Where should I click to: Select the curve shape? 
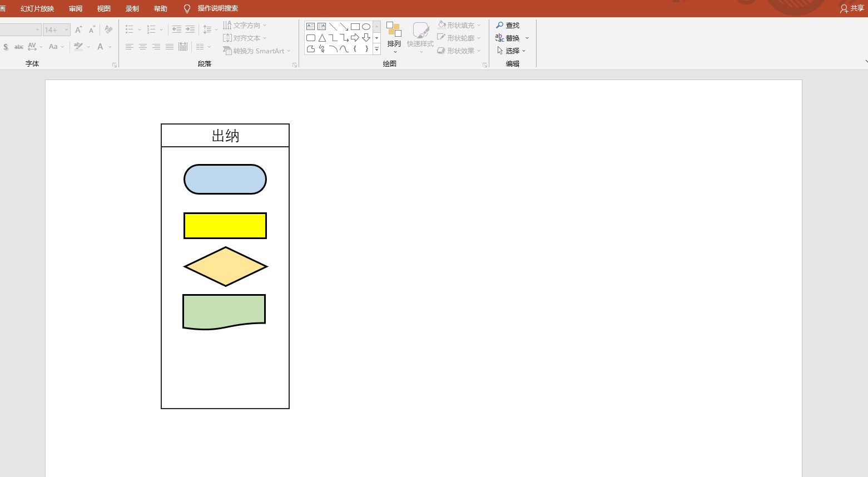tap(344, 49)
